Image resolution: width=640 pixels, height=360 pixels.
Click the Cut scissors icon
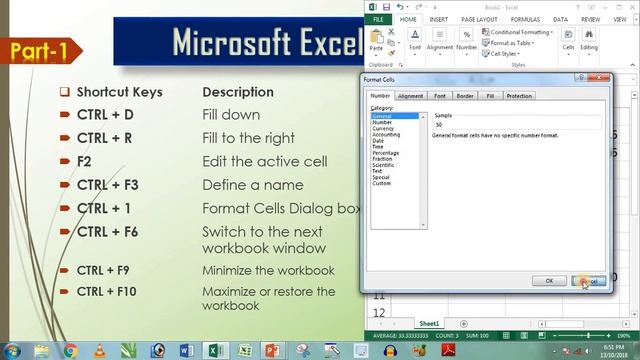[391, 32]
